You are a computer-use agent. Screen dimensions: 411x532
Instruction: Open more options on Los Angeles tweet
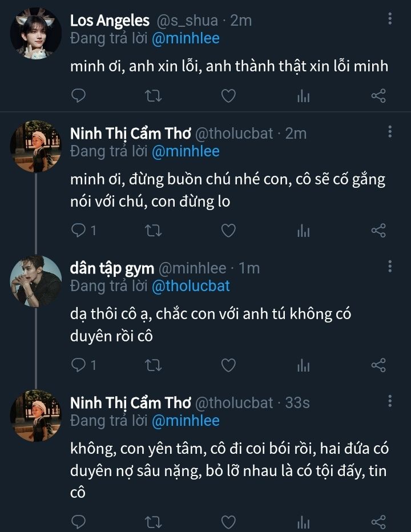(390, 19)
